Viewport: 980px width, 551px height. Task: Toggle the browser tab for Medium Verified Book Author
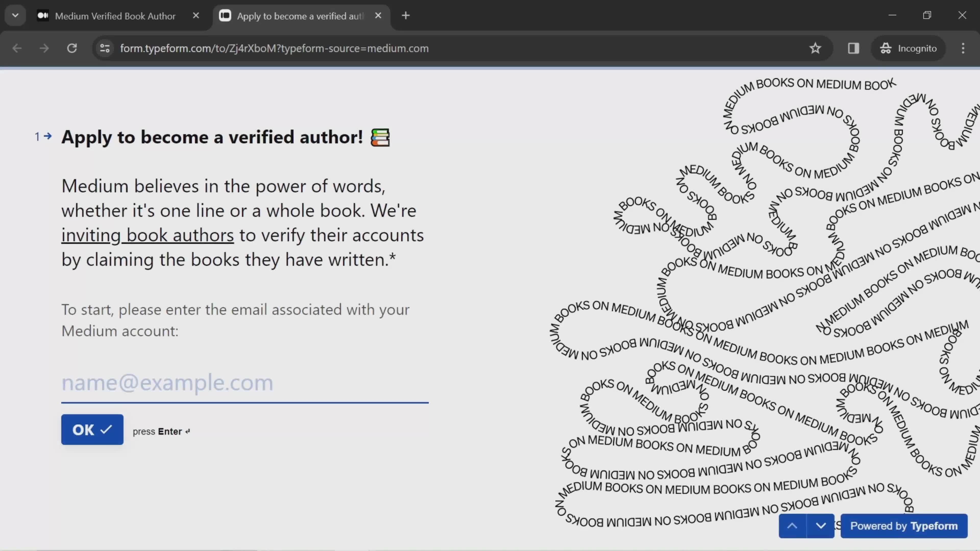coord(115,16)
